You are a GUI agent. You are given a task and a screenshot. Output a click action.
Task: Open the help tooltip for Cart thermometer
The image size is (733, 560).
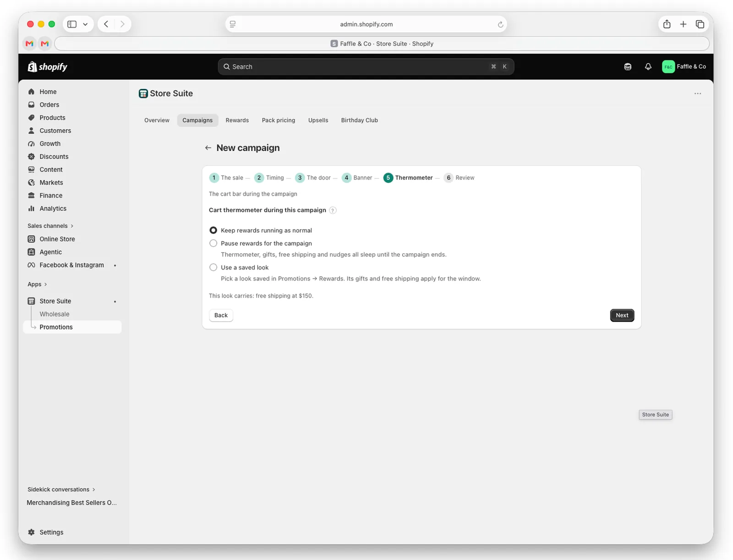click(333, 210)
